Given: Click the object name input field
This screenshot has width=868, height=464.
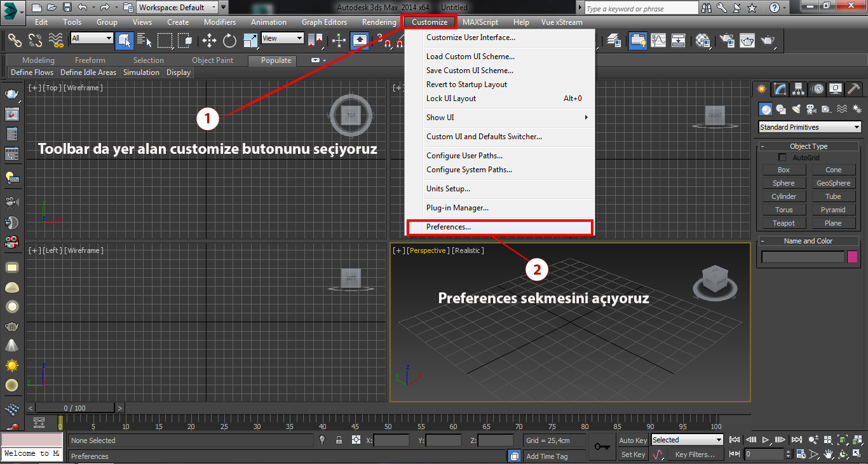Looking at the screenshot, I should click(803, 257).
